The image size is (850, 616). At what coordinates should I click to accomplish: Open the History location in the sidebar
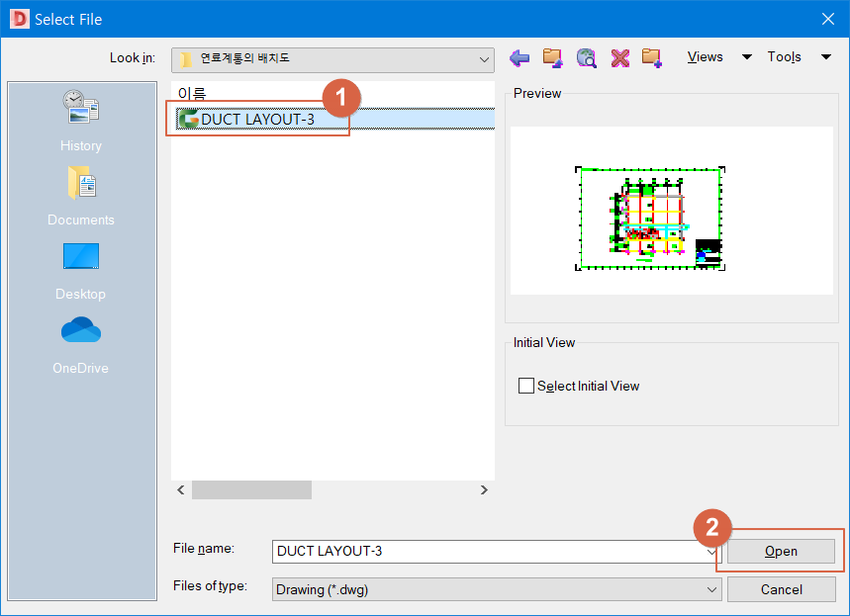click(x=81, y=122)
